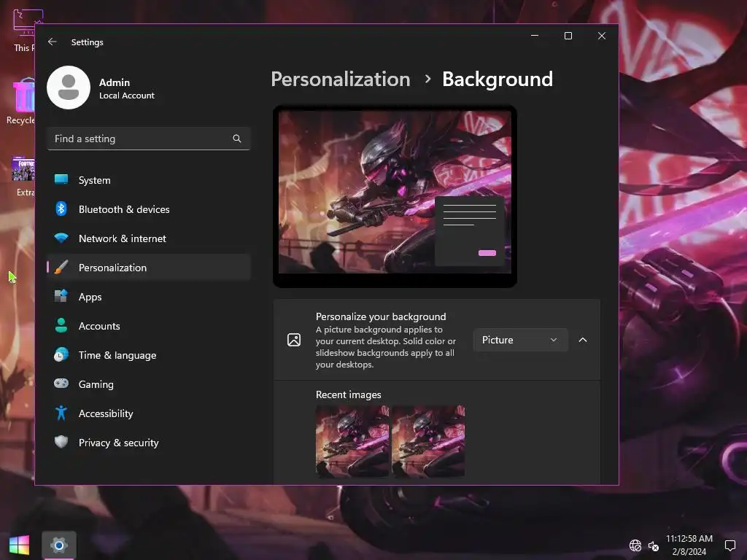Open the Windows Start menu
Image resolution: width=747 pixels, height=560 pixels.
(x=19, y=545)
